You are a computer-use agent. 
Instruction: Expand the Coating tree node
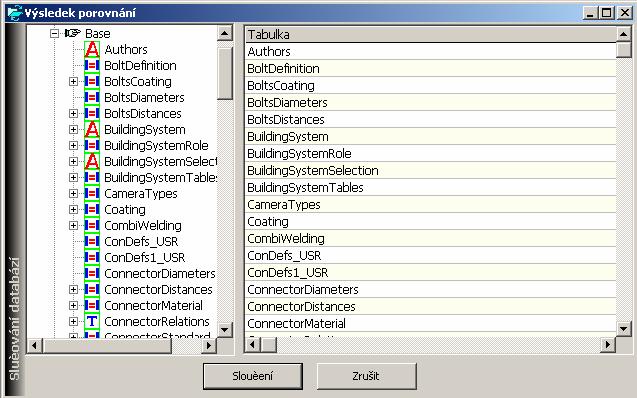coord(73,210)
